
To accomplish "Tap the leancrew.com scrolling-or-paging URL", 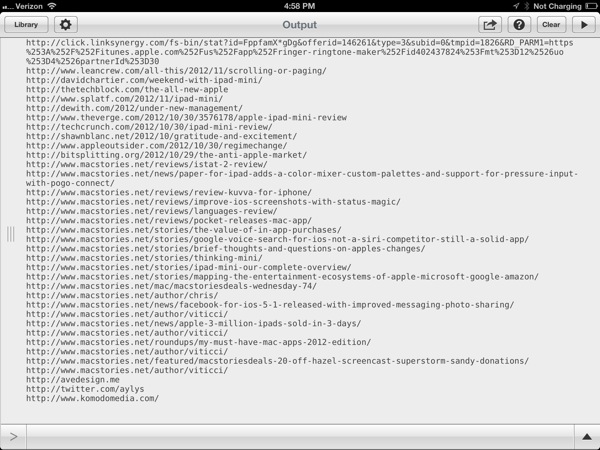I will click(176, 71).
